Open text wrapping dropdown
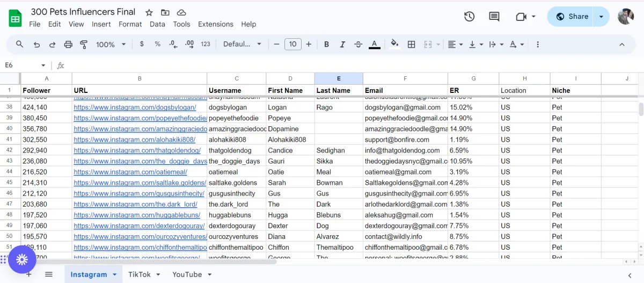644x283 pixels. coord(496,45)
